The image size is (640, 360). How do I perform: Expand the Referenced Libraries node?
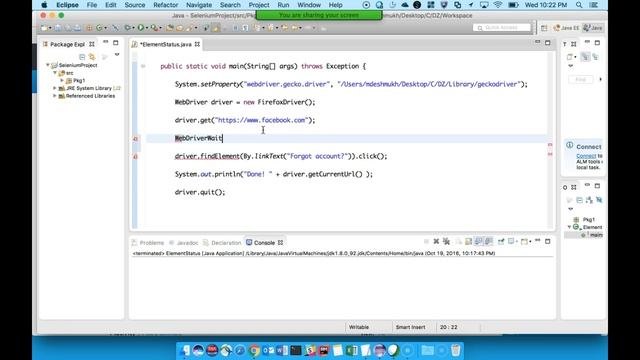[x=55, y=96]
